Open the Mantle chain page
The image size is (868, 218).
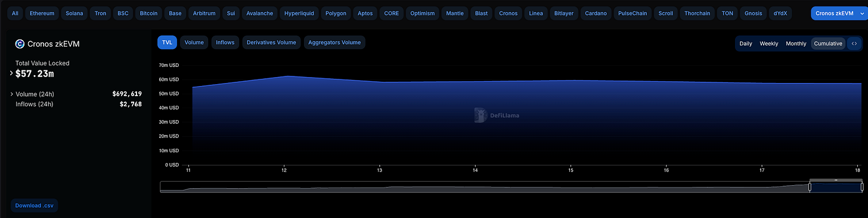tap(455, 13)
